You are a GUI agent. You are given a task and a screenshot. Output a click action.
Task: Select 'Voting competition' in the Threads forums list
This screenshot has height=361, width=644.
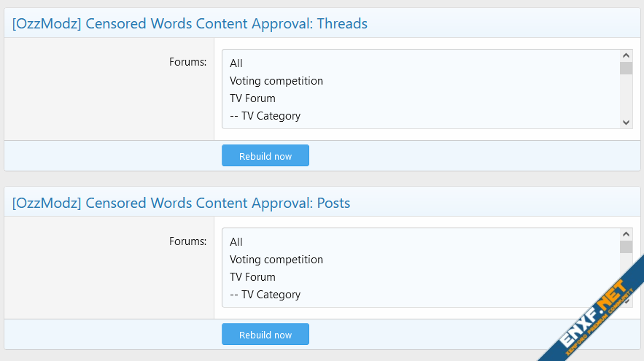(276, 81)
